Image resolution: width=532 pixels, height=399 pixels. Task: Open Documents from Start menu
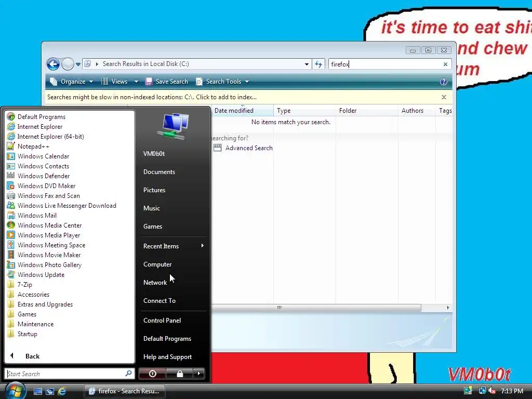(x=159, y=171)
